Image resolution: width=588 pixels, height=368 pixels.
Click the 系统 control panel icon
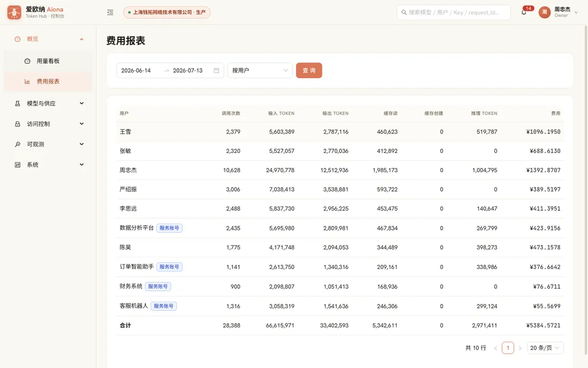pos(17,165)
